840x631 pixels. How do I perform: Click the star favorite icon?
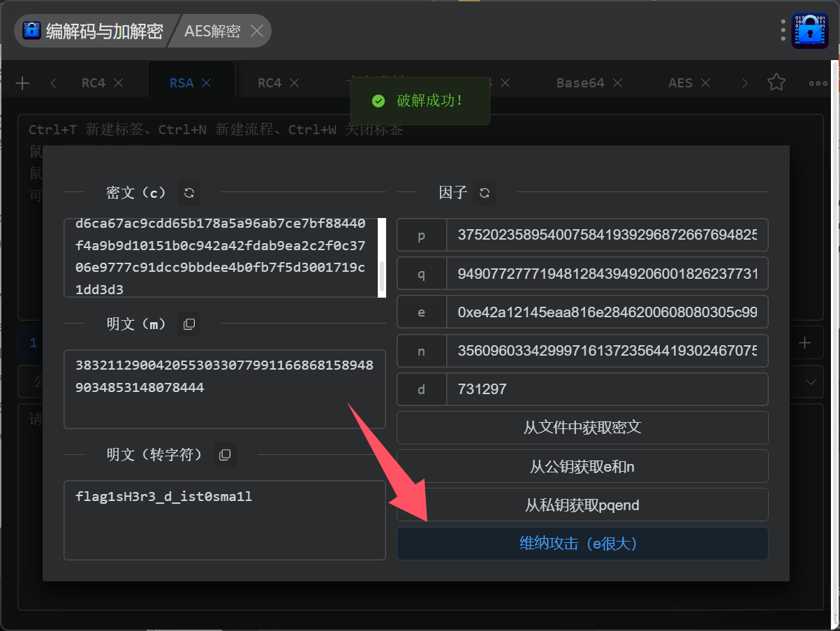coord(776,82)
